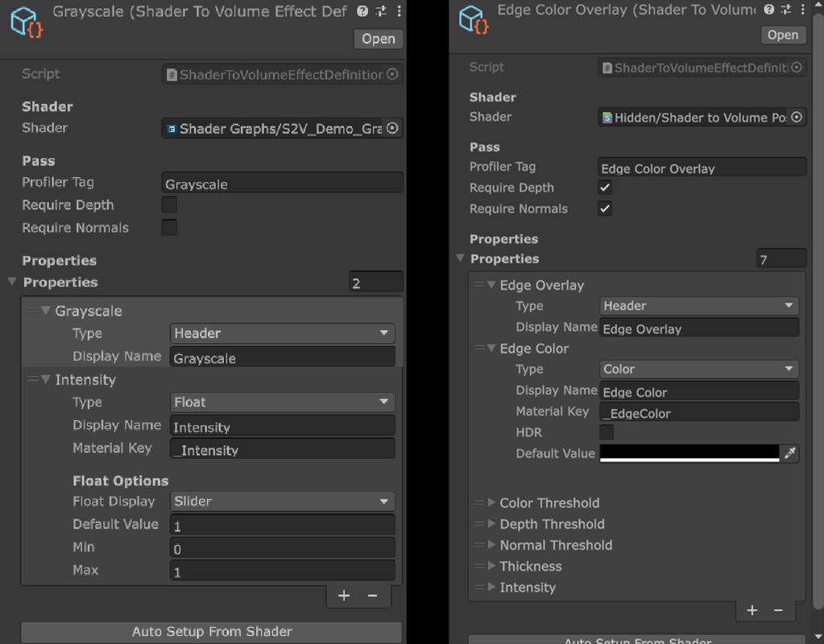Add a property in Edge Color Overlay list
Screen dimensions: 824x644
point(752,610)
